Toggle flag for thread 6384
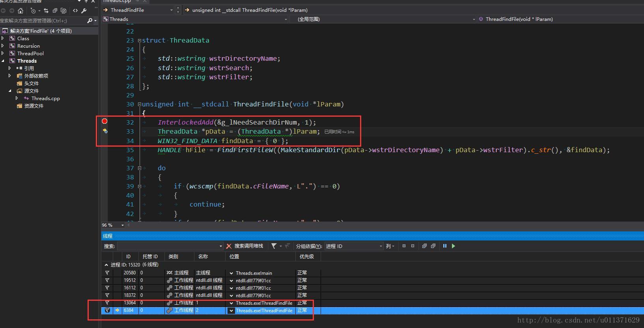The image size is (644, 328). click(x=107, y=310)
